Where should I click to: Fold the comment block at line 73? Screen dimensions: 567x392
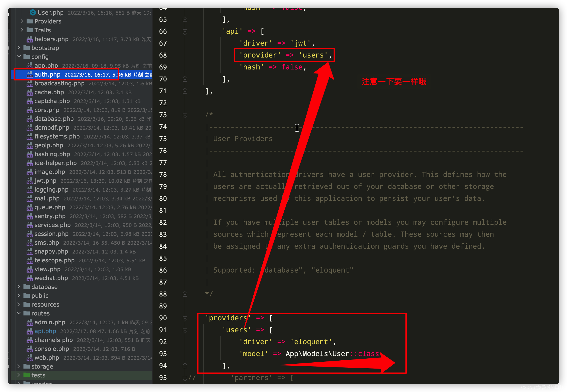[x=185, y=115]
